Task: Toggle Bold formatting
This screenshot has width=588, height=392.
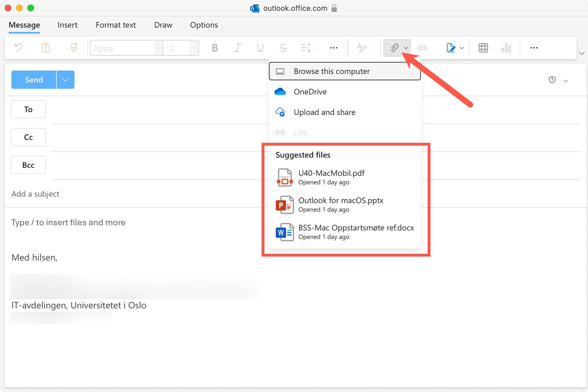Action: (x=215, y=48)
